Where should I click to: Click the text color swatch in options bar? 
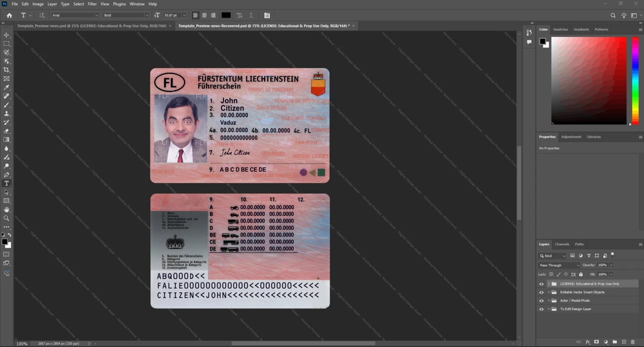pos(226,15)
